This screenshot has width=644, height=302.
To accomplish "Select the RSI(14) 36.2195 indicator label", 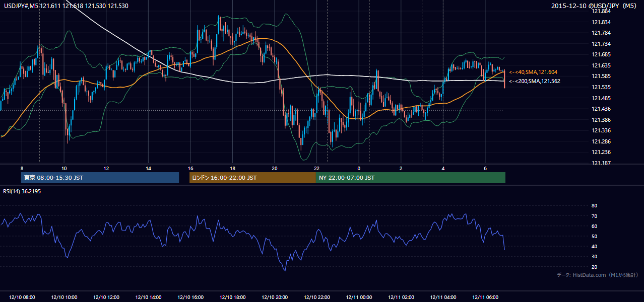I will 22,192.
